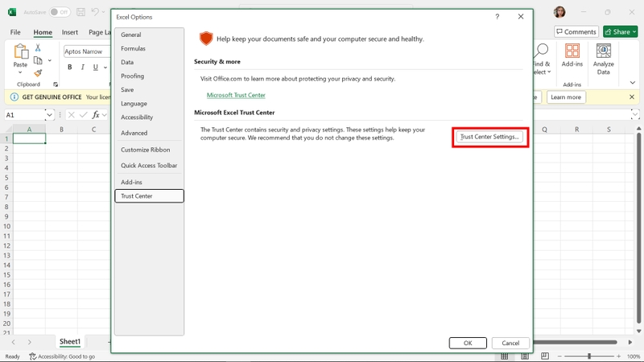Viewport: 644px width, 362px height.
Task: Click the Cut scissors icon
Action: tap(38, 48)
